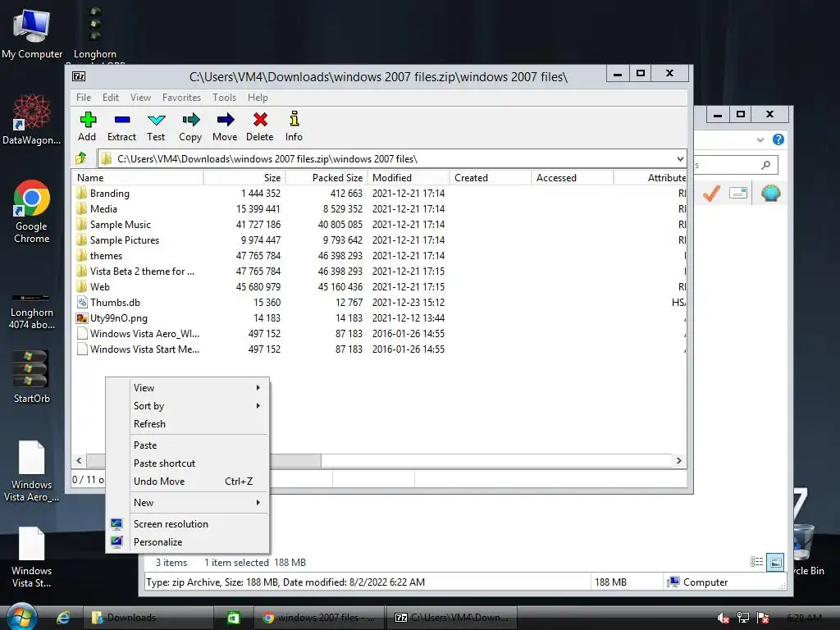Screen dimensions: 840x630
Task: Open the Edit menu in 7-Zip
Action: click(111, 98)
